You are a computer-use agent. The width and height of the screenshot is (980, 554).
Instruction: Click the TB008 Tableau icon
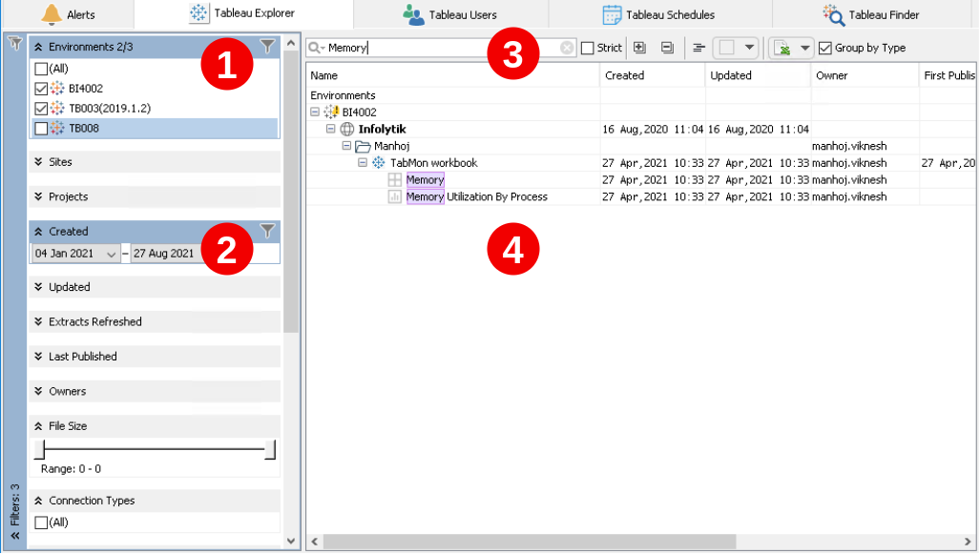(x=57, y=128)
